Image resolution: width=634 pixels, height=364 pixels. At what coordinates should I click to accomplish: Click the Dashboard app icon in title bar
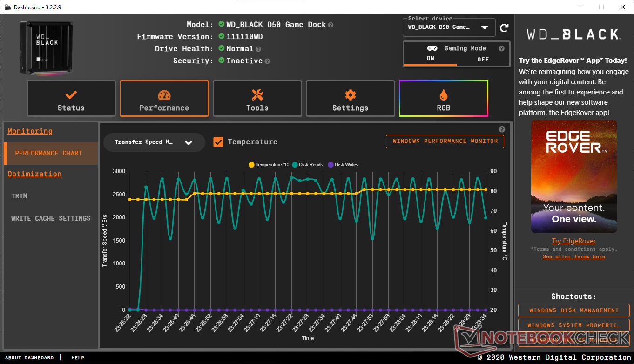click(7, 7)
